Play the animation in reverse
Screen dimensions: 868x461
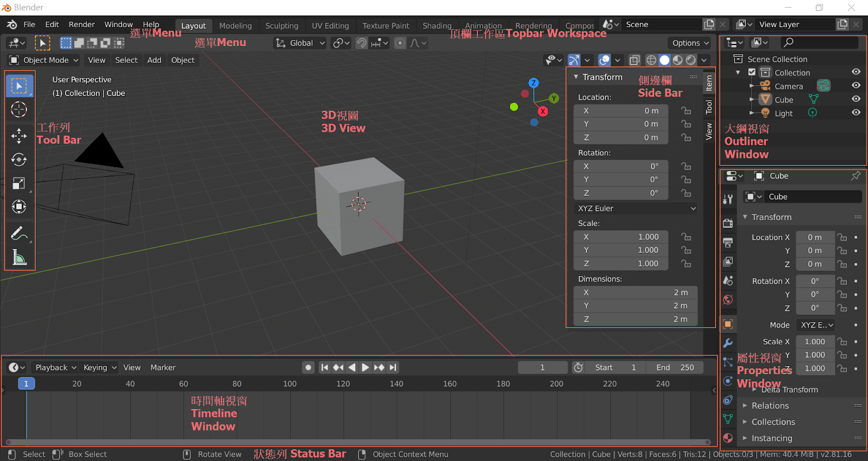[352, 367]
